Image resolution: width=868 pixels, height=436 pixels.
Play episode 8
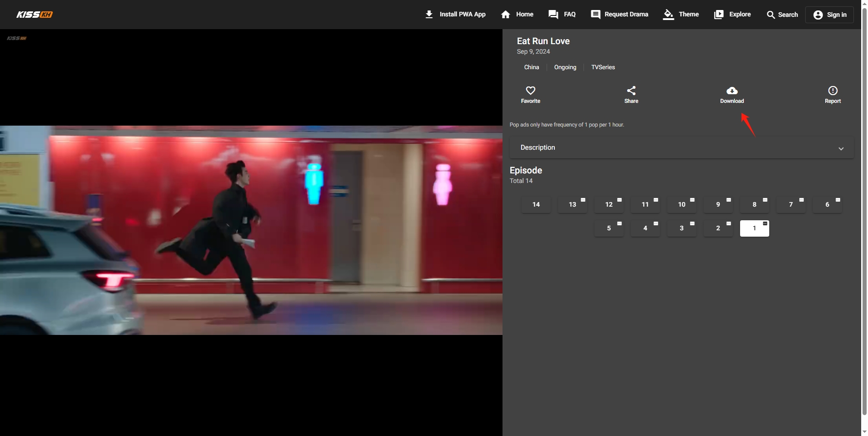[754, 204]
